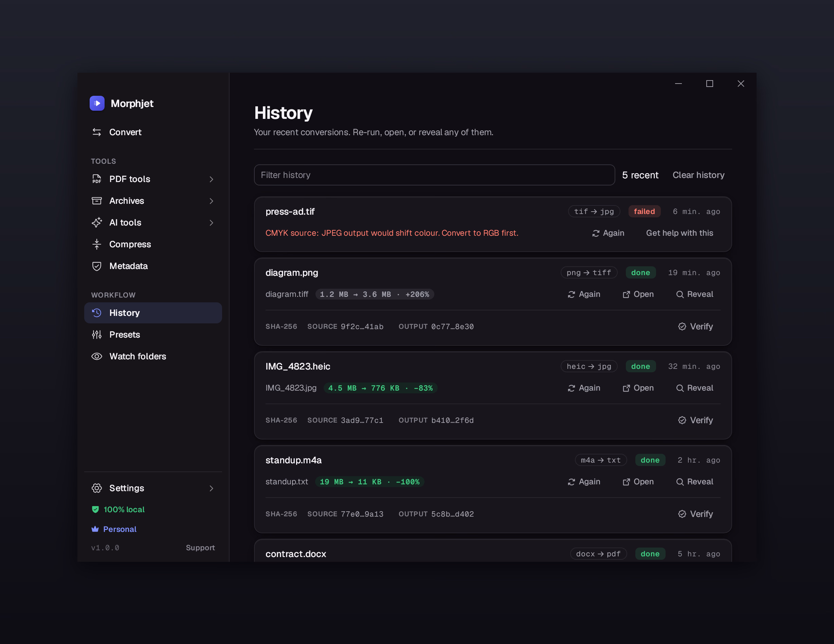This screenshot has height=644, width=834.
Task: Click the AI tools sparkle icon
Action: [x=97, y=222]
